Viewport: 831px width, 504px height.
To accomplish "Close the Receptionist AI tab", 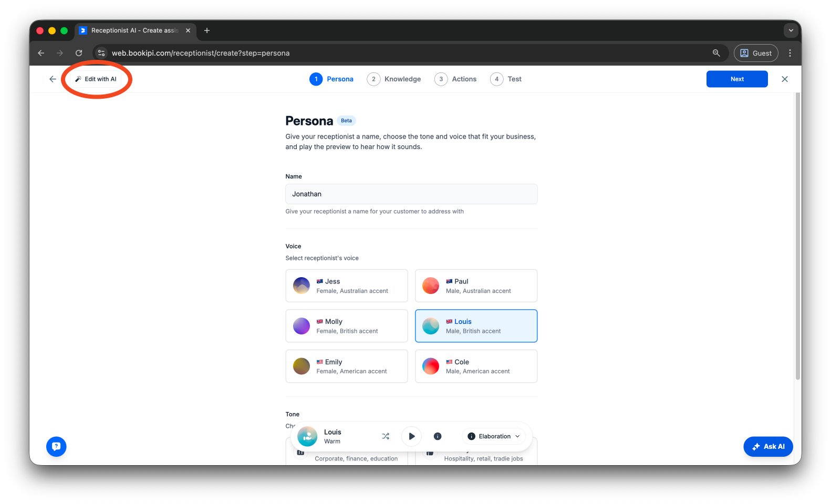I will pos(188,30).
